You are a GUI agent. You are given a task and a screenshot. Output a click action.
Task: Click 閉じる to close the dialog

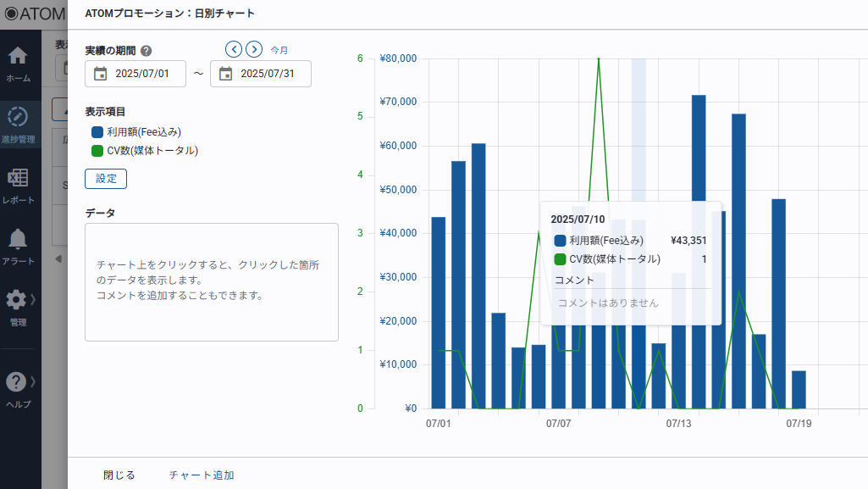(119, 475)
